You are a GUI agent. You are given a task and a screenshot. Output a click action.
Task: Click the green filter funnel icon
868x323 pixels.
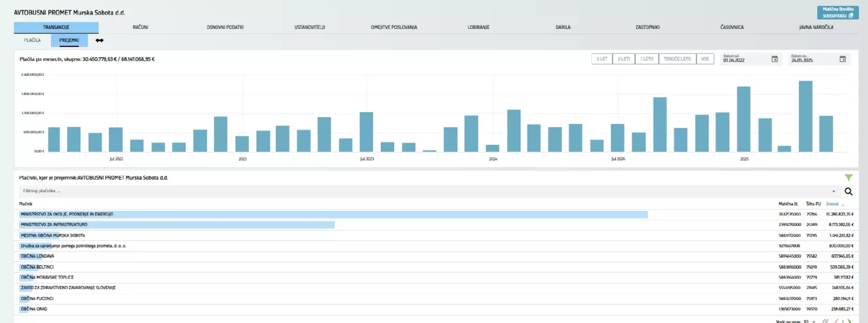pos(849,178)
